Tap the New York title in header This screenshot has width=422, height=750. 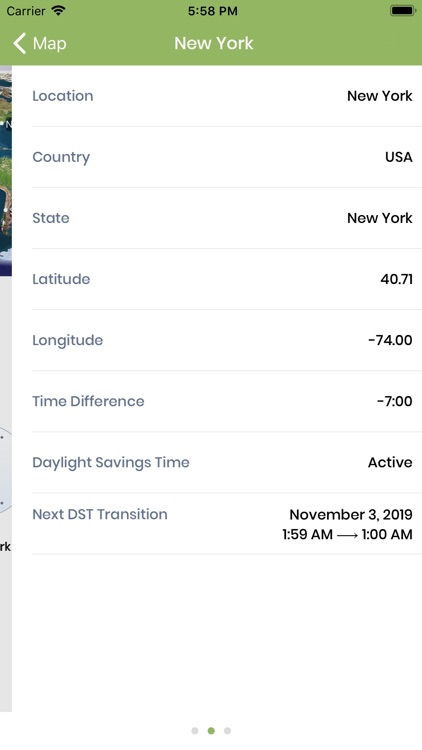point(214,44)
